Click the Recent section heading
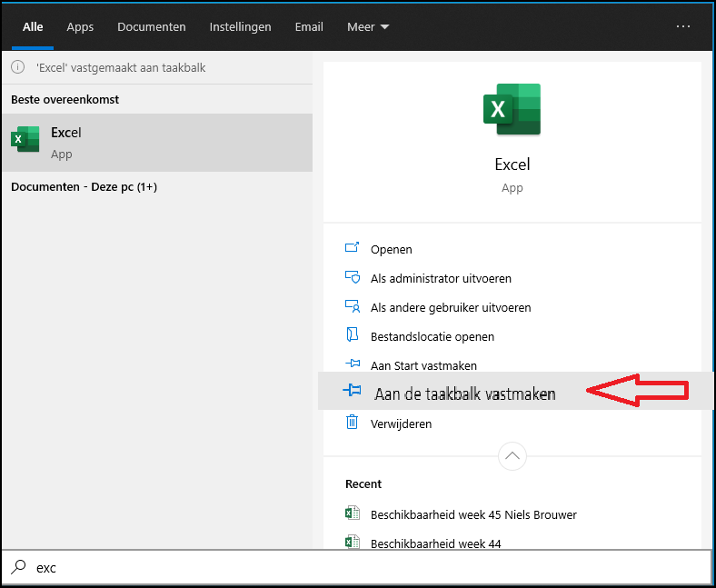The width and height of the screenshot is (716, 588). click(x=363, y=483)
